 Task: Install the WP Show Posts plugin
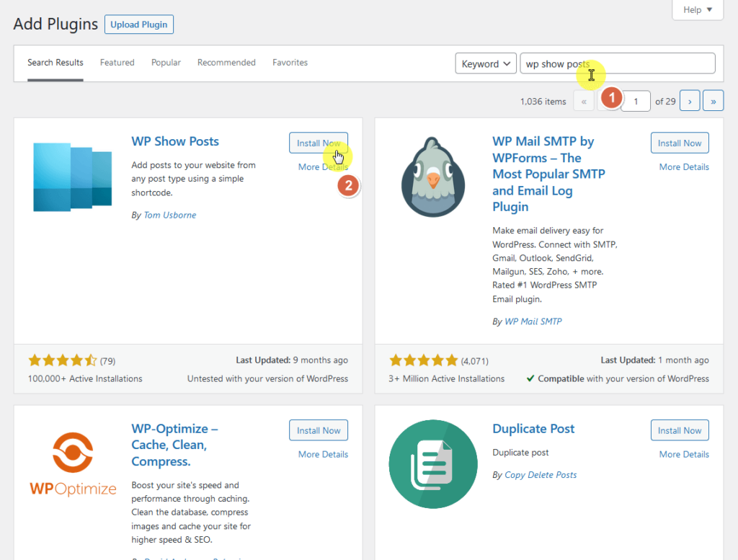tap(319, 143)
